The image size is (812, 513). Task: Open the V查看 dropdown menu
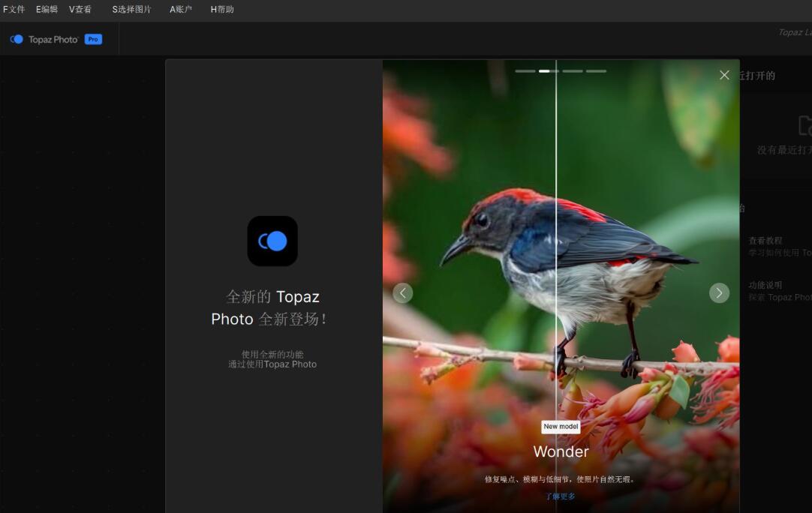(x=80, y=10)
